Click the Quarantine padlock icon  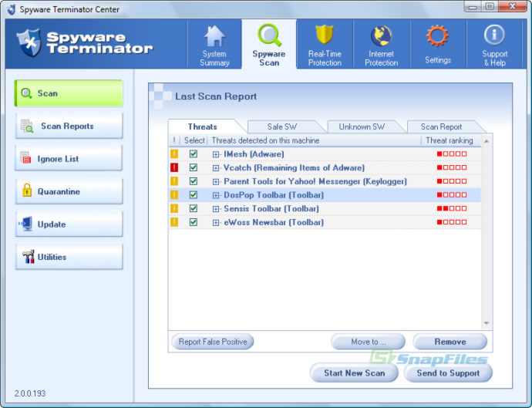pyautogui.click(x=27, y=190)
